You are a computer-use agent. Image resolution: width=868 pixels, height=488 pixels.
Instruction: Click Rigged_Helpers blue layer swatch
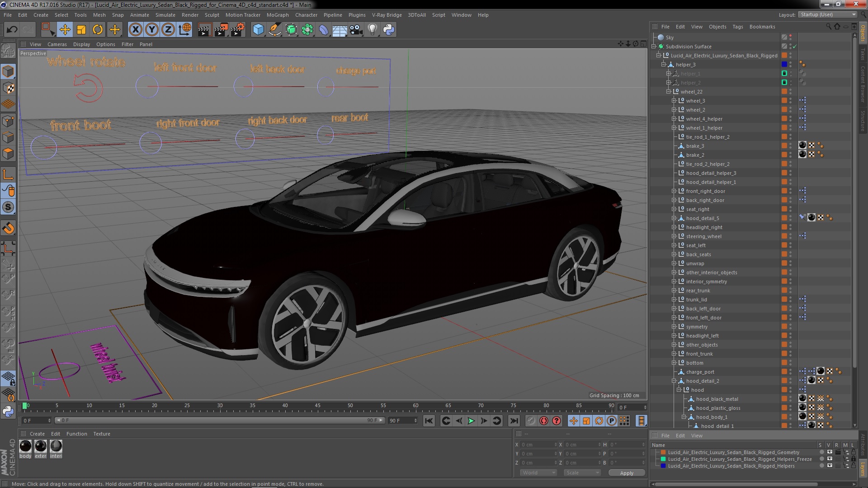pos(663,466)
